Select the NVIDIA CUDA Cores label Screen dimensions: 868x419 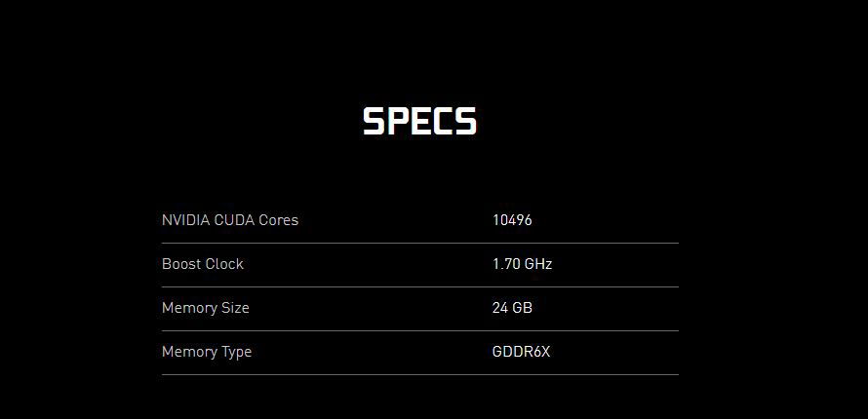230,220
